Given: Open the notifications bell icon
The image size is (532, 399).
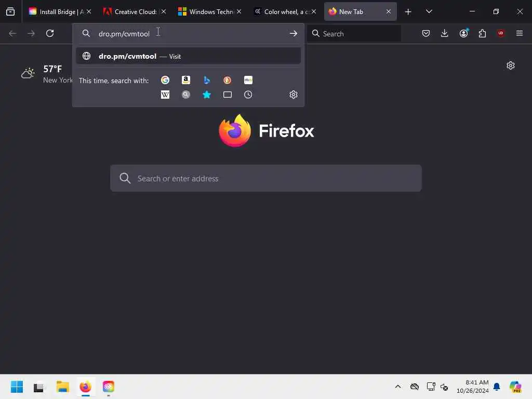Looking at the screenshot, I should (497, 387).
